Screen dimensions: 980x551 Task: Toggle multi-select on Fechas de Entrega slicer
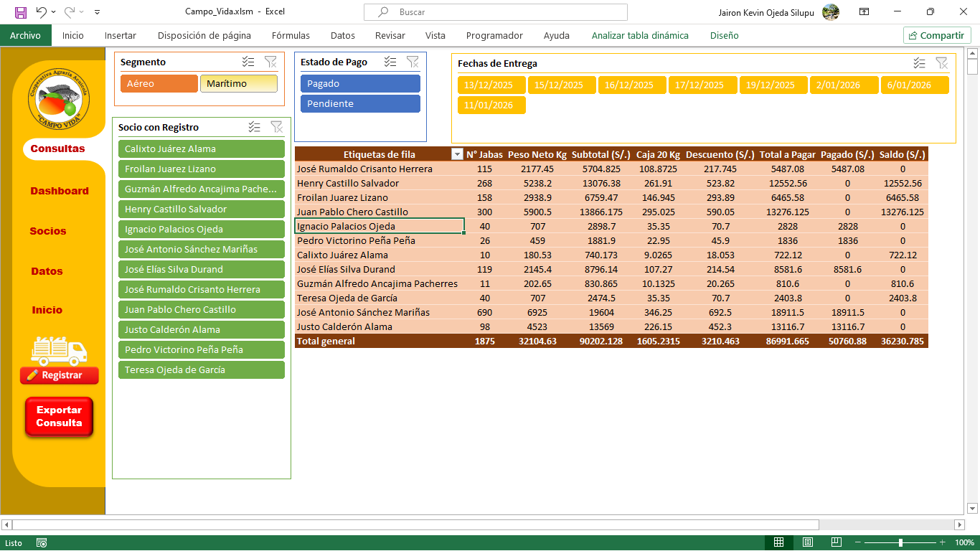click(x=919, y=63)
